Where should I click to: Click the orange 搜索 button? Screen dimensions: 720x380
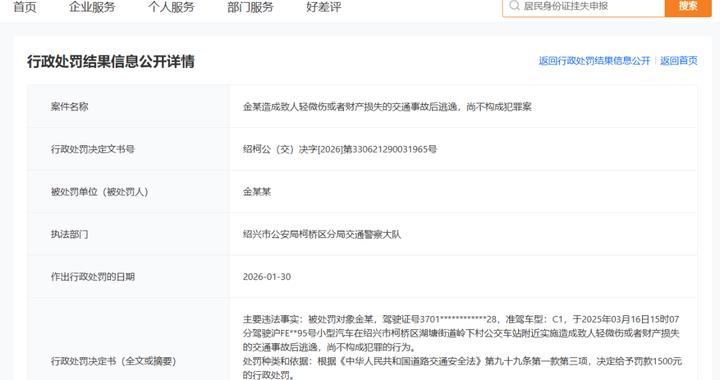688,6
